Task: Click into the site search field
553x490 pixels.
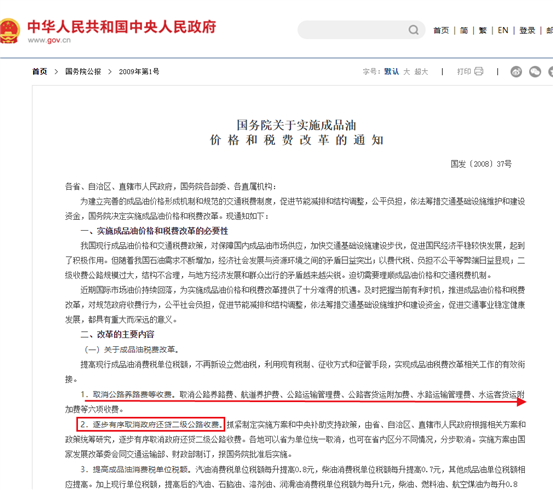Action: coord(353,30)
